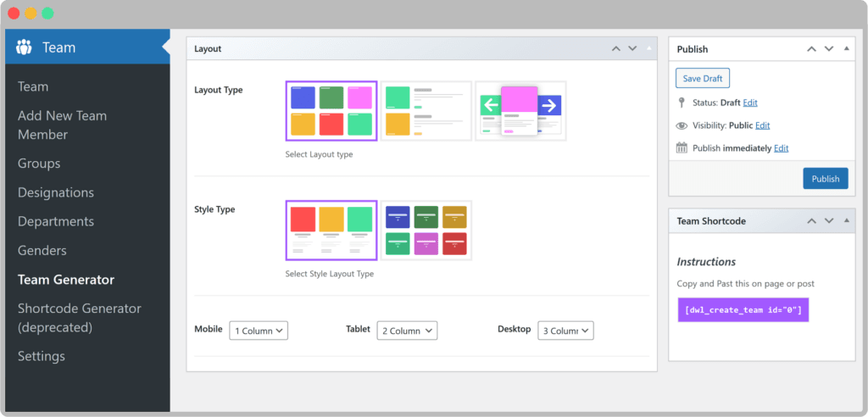
Task: Expand the Desktop column dropdown
Action: [x=564, y=331]
